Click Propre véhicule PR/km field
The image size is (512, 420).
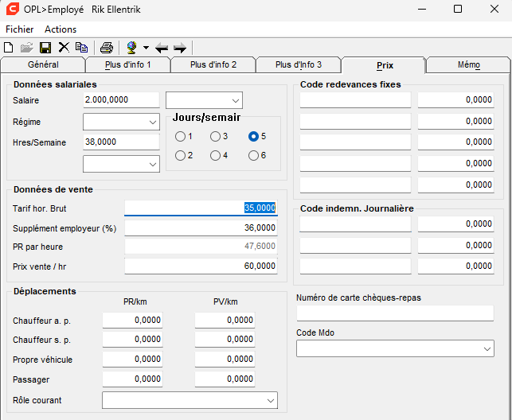click(x=132, y=360)
